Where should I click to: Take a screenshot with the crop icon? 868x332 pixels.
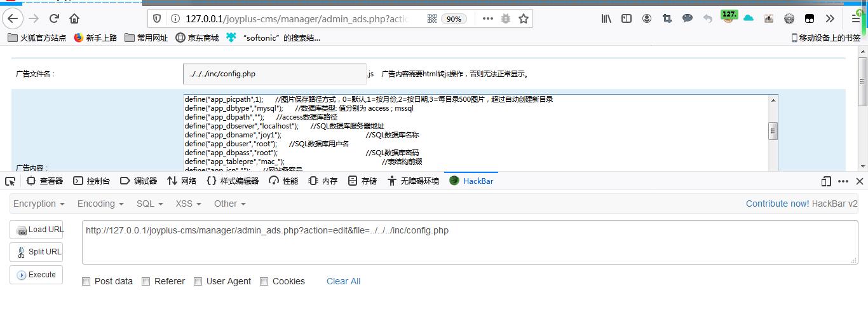coord(667,18)
